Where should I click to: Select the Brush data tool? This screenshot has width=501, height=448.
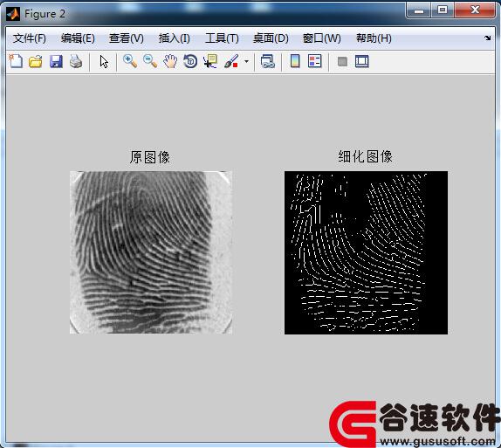[231, 61]
